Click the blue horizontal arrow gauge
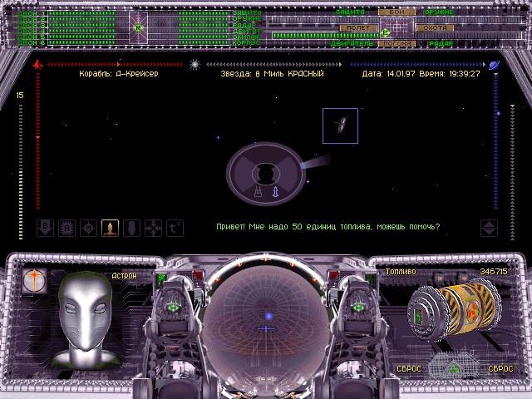Viewport: 532px width, 399px height. pyautogui.click(x=417, y=64)
